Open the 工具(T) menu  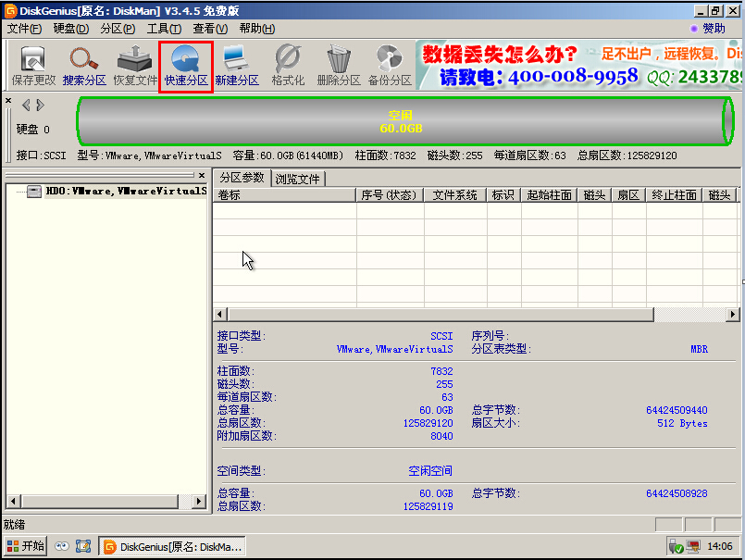[164, 29]
